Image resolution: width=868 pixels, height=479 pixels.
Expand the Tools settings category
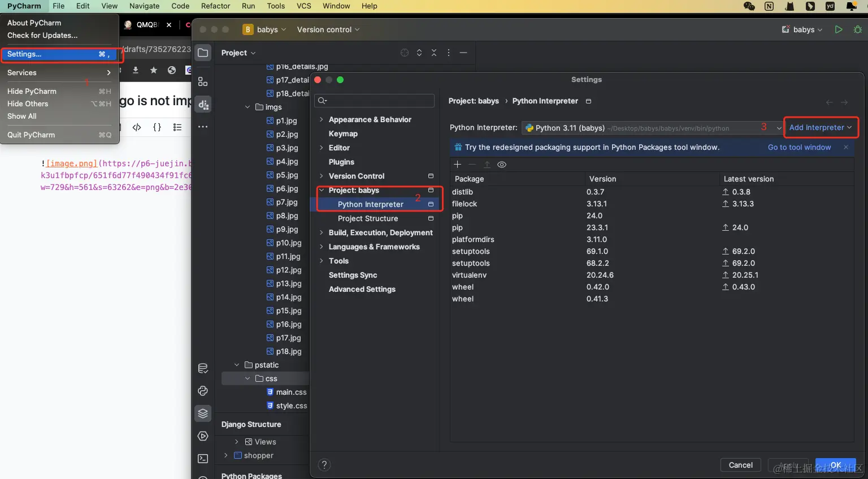[322, 261]
